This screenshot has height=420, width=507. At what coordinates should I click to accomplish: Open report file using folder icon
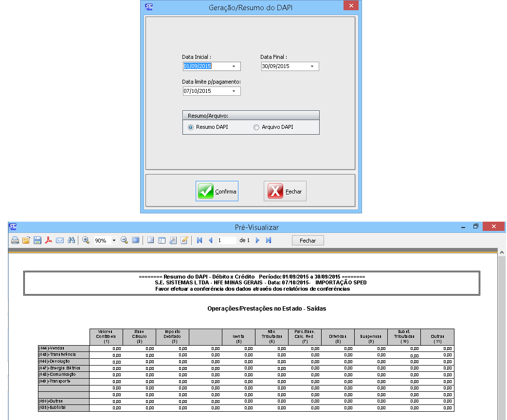(x=26, y=240)
